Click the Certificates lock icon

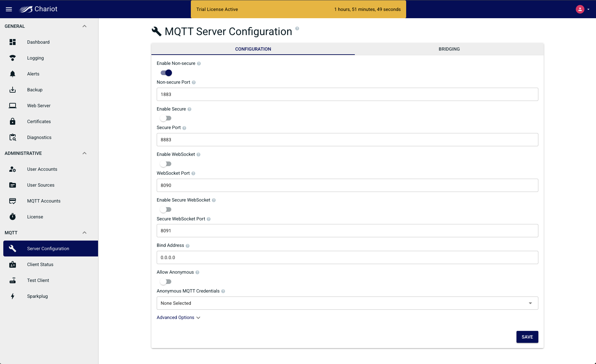(13, 121)
